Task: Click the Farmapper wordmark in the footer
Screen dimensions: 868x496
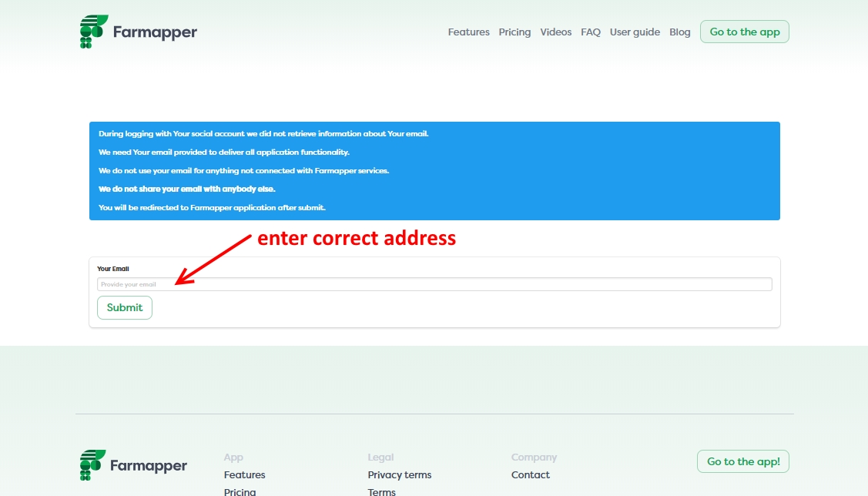Action: [149, 465]
